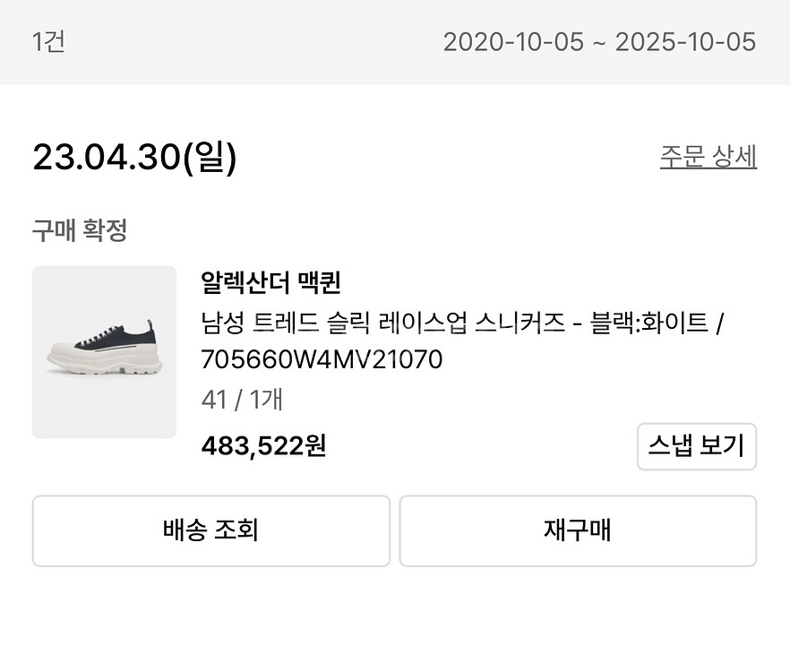
Task: Open the sneaker product thumbnail
Action: click(104, 352)
